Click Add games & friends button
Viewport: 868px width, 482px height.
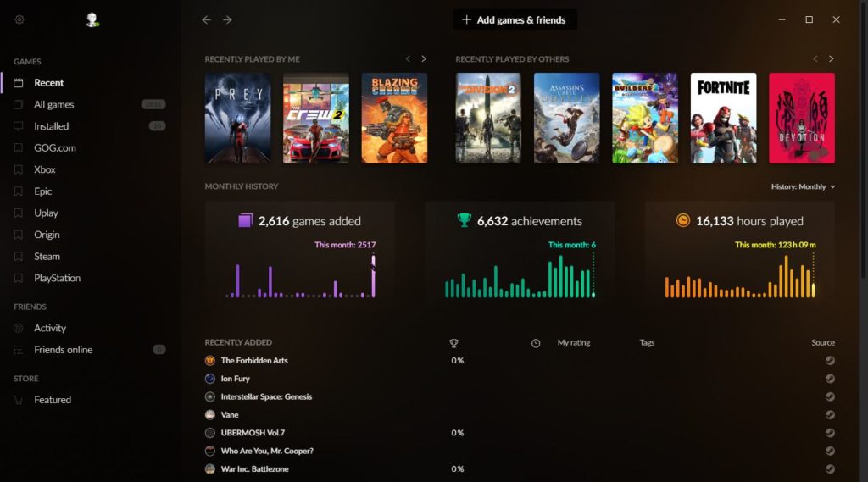click(515, 20)
